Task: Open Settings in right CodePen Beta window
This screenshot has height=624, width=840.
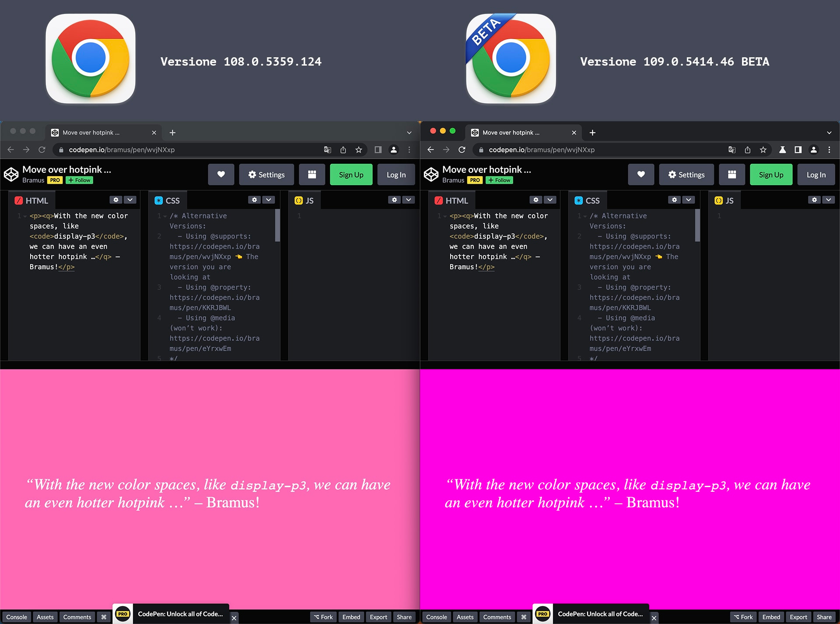Action: tap(686, 174)
